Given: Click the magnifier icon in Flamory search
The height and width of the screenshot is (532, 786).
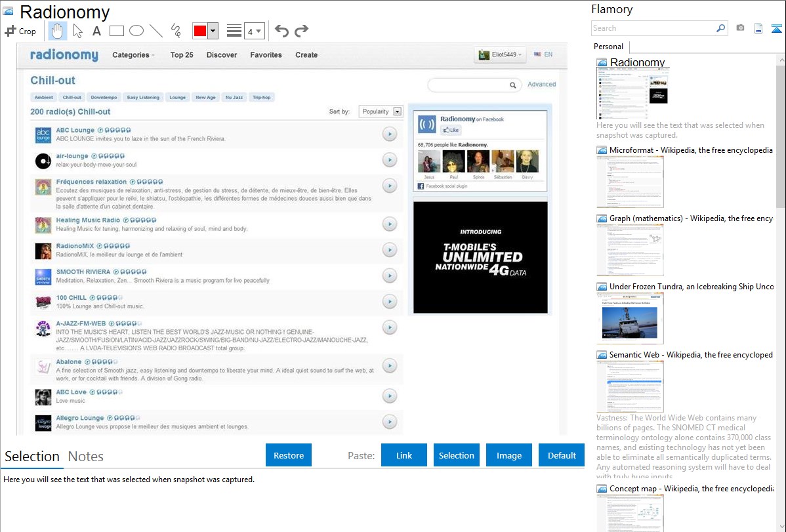Looking at the screenshot, I should [721, 28].
